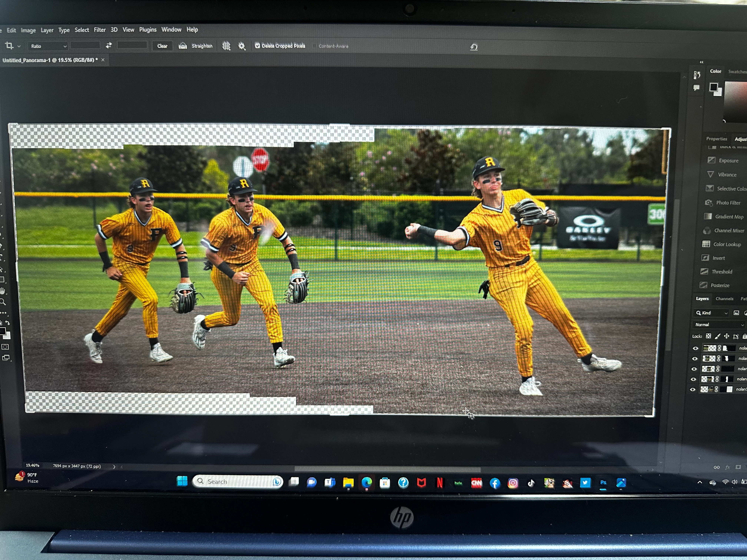Expand the layer Kind filter dropdown
Screen dimensions: 747x560
click(711, 313)
